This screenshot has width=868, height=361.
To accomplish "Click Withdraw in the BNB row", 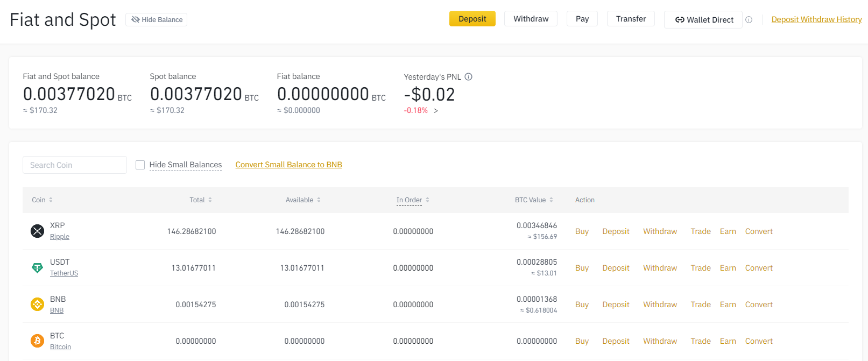I will click(660, 305).
